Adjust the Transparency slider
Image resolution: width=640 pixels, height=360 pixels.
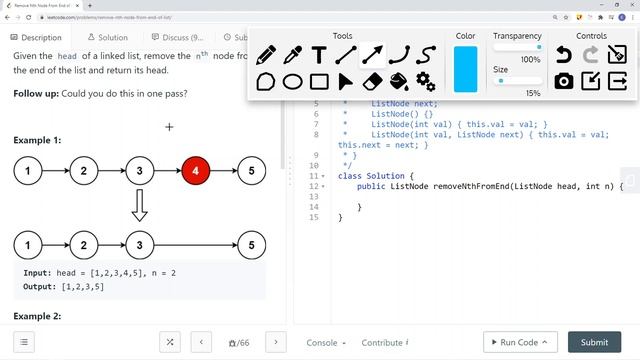point(518,47)
